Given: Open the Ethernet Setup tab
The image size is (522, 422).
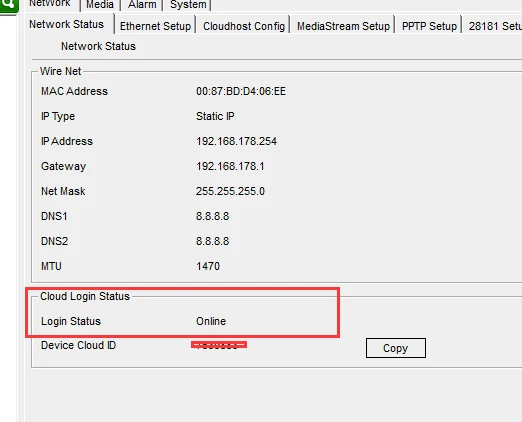Looking at the screenshot, I should coord(155,26).
